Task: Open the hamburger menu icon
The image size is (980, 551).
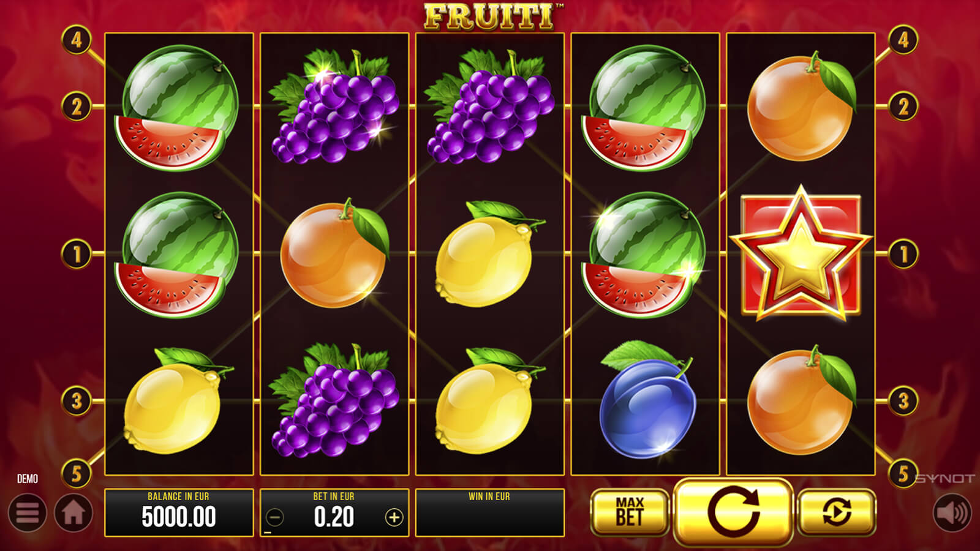Action: (28, 512)
